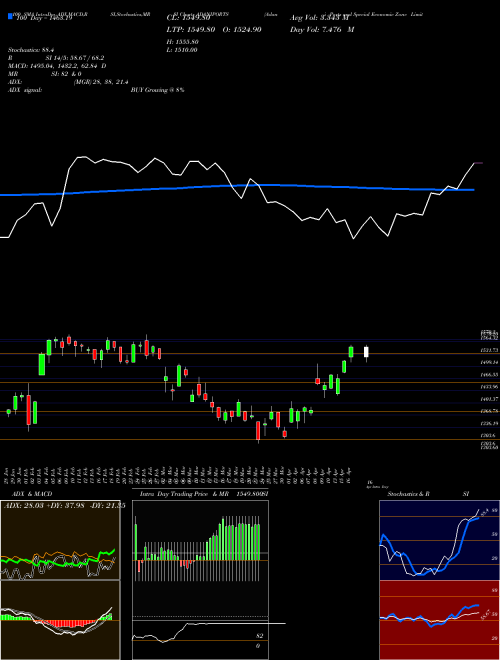Click the 'Avg Vol: 3.343 M' text
The image size is (500, 660).
pos(320,18)
